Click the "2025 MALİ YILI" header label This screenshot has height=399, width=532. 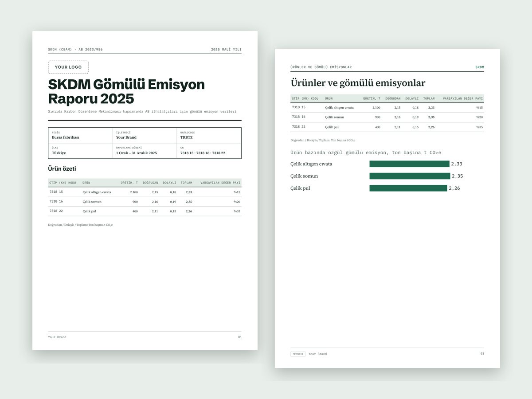click(x=226, y=50)
